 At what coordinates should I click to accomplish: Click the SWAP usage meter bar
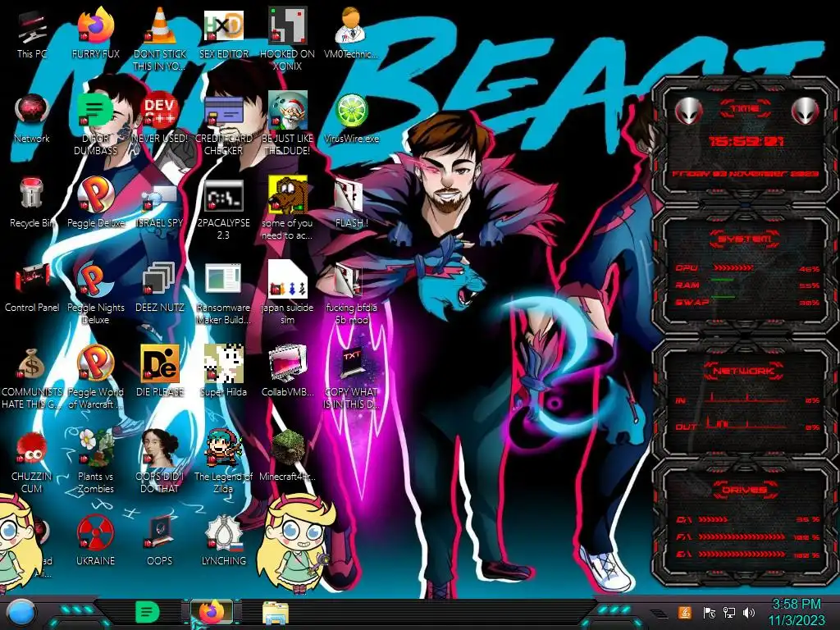[x=722, y=297]
